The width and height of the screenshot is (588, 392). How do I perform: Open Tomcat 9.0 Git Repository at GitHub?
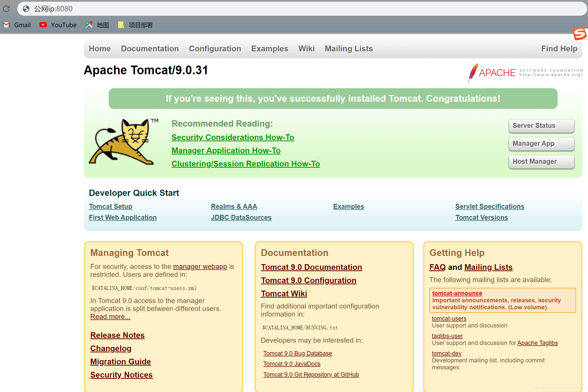coord(311,375)
